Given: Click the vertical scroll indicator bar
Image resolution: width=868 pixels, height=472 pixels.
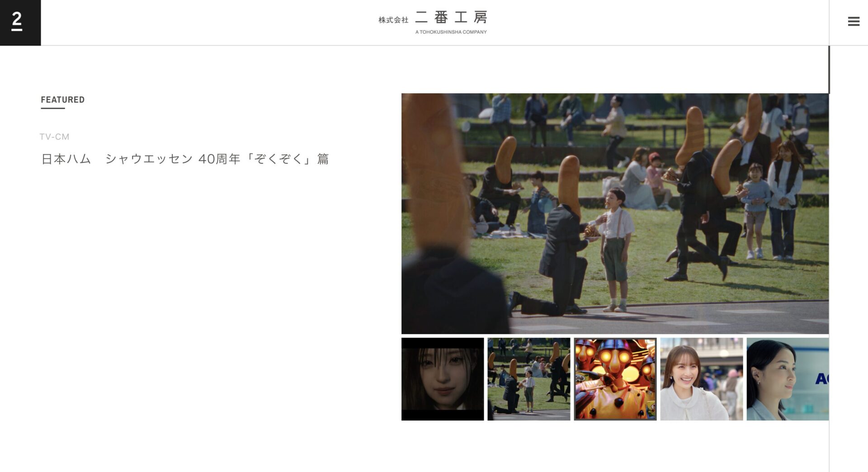Looking at the screenshot, I should coord(829,70).
